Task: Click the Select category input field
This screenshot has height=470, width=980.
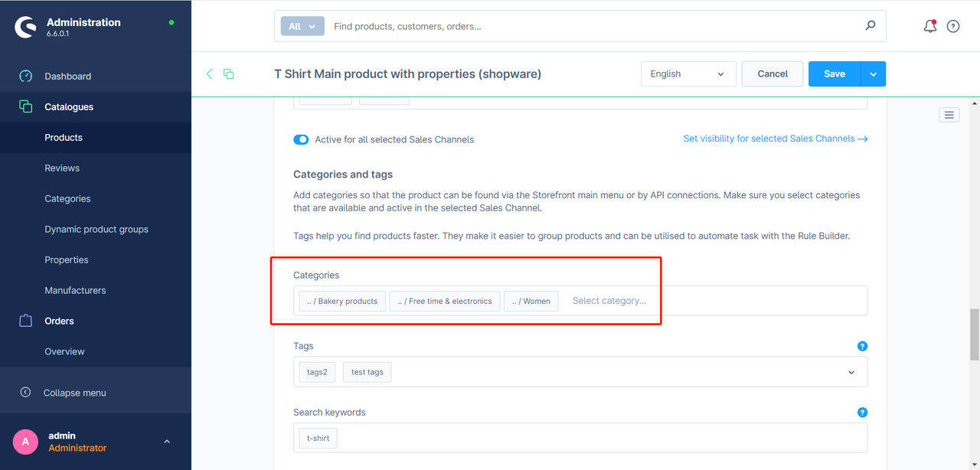Action: [x=609, y=301]
